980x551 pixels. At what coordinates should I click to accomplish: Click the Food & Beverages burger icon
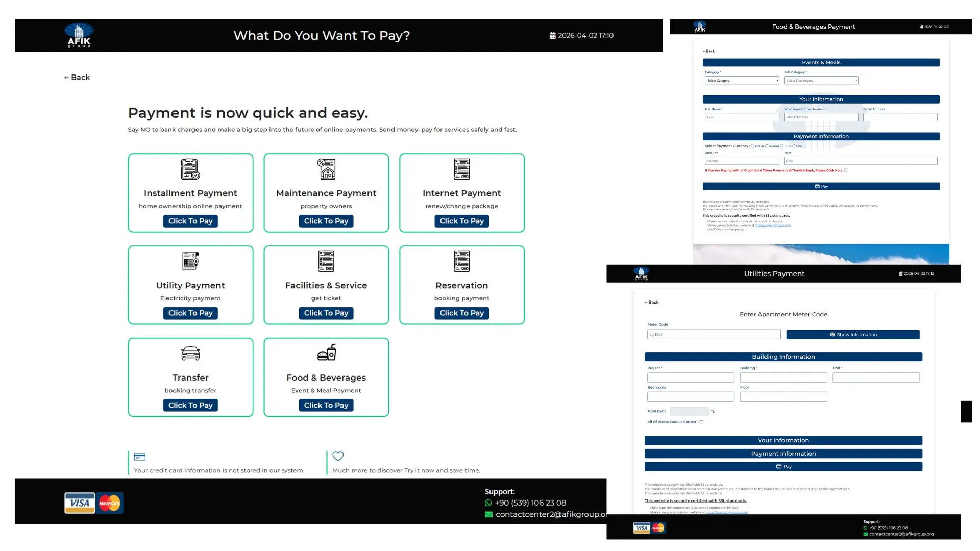(327, 353)
